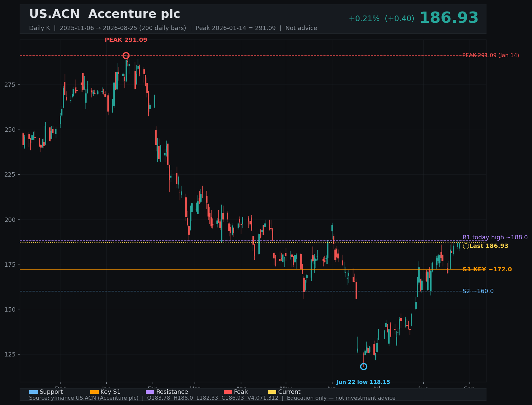The width and height of the screenshot is (532, 405).
Task: Click the 'S1 KEY ~172.0' label
Action: point(487,269)
